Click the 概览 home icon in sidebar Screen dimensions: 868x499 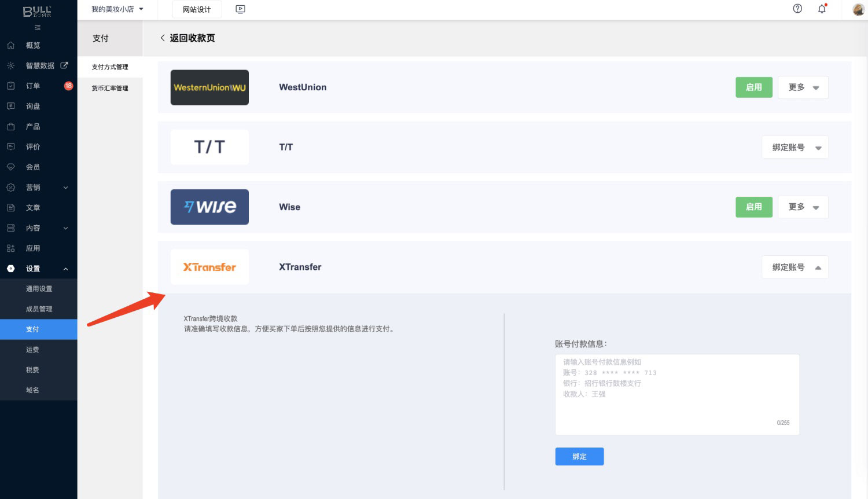pos(11,45)
